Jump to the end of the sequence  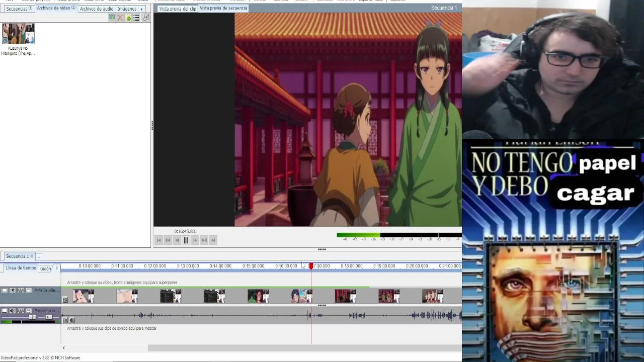213,240
